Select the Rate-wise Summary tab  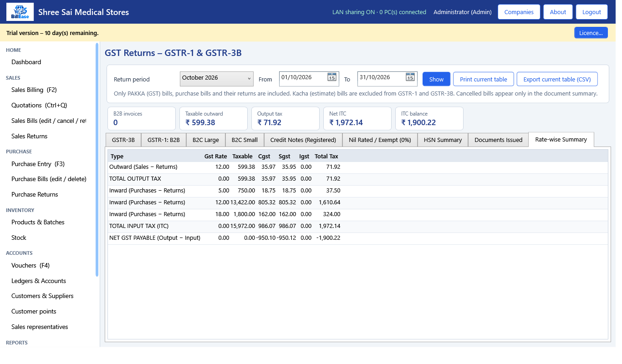(561, 140)
